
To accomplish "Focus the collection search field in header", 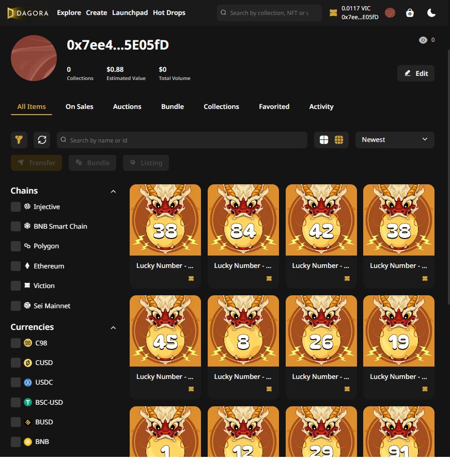I will pyautogui.click(x=269, y=13).
